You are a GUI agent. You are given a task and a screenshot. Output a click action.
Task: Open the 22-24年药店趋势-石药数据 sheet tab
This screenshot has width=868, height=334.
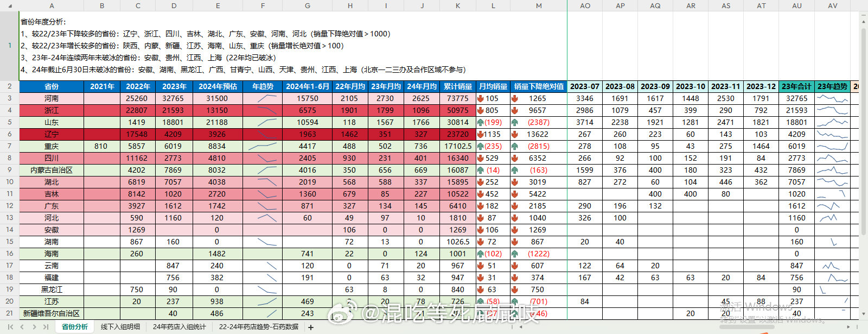pos(259,327)
